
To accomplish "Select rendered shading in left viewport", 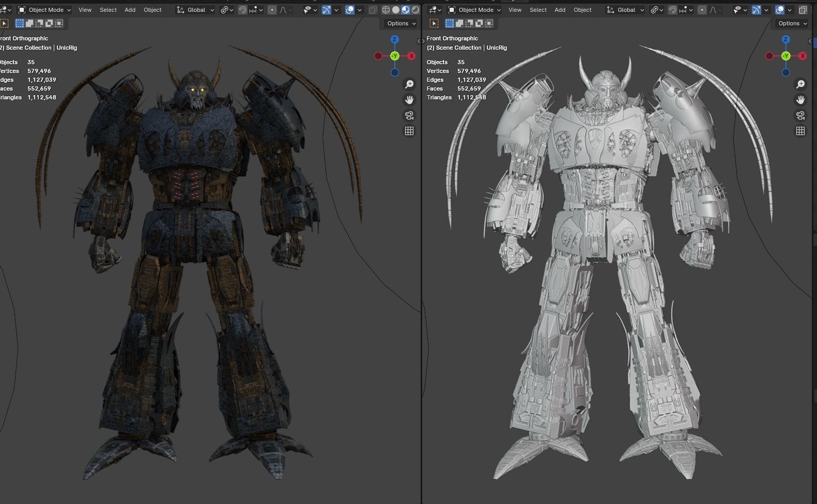I will coord(415,10).
